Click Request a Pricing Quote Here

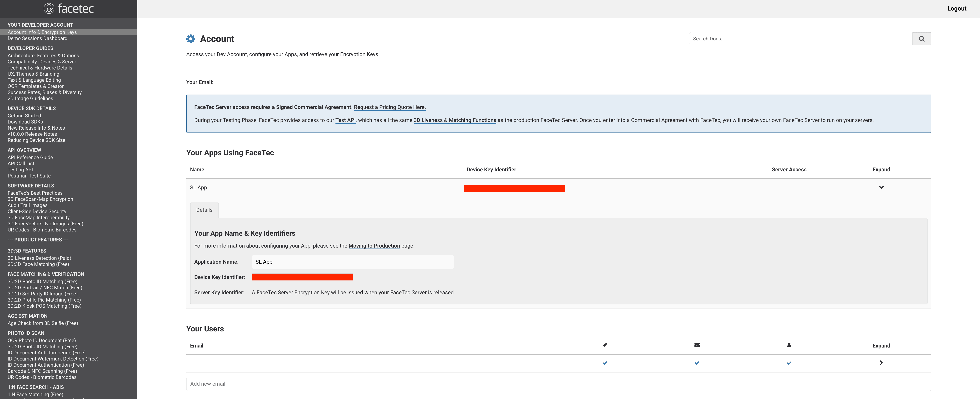389,107
